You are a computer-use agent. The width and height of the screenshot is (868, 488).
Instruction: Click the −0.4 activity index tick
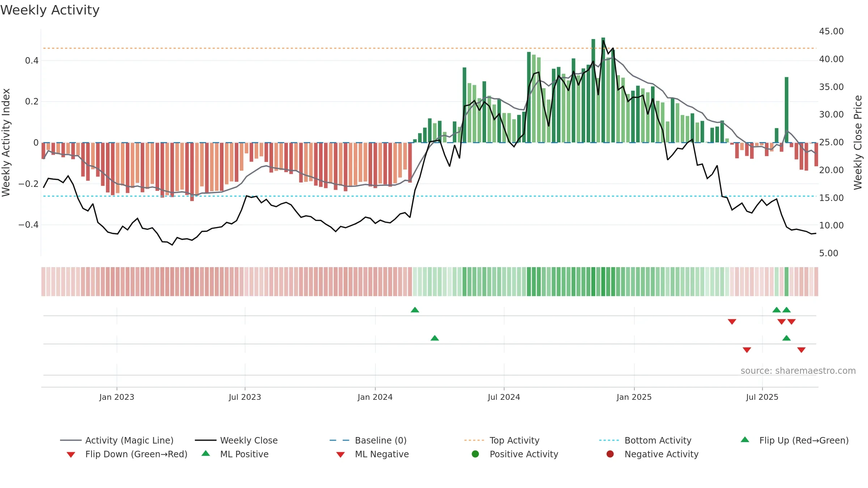(x=29, y=225)
